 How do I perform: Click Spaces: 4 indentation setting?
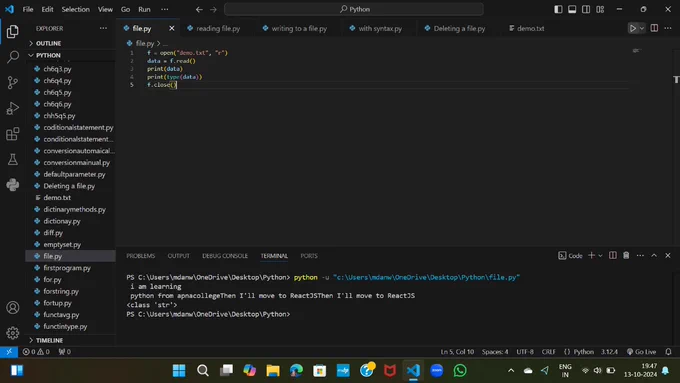pos(495,352)
